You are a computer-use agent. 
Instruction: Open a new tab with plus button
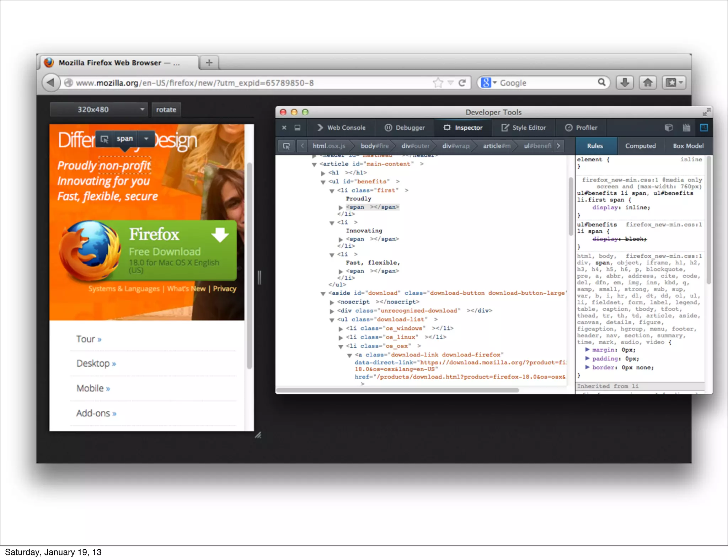click(209, 63)
